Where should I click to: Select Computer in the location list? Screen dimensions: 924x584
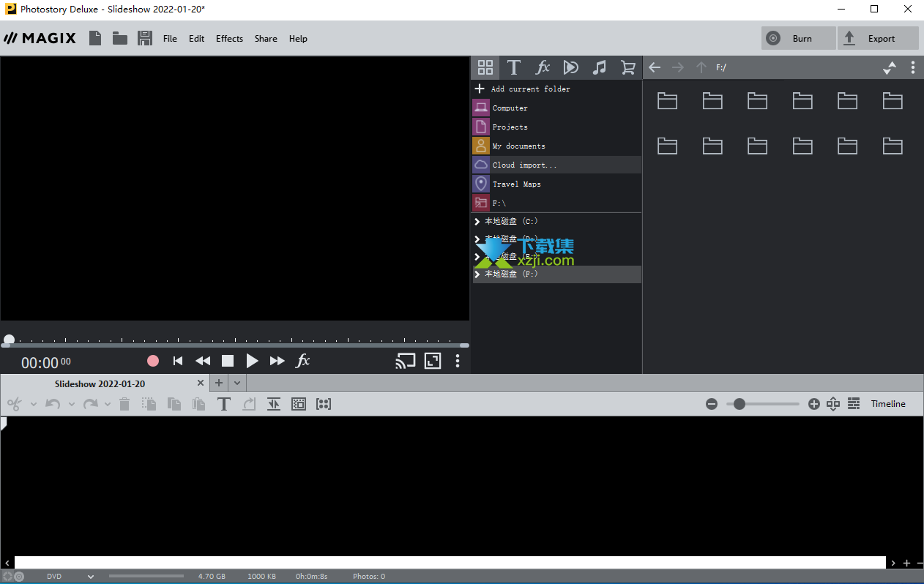(556, 108)
